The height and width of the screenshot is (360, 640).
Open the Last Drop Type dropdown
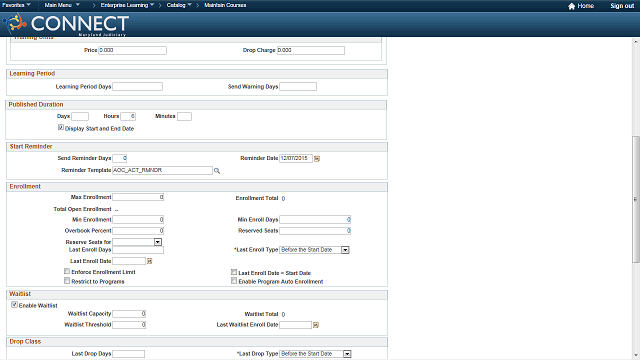pos(347,354)
